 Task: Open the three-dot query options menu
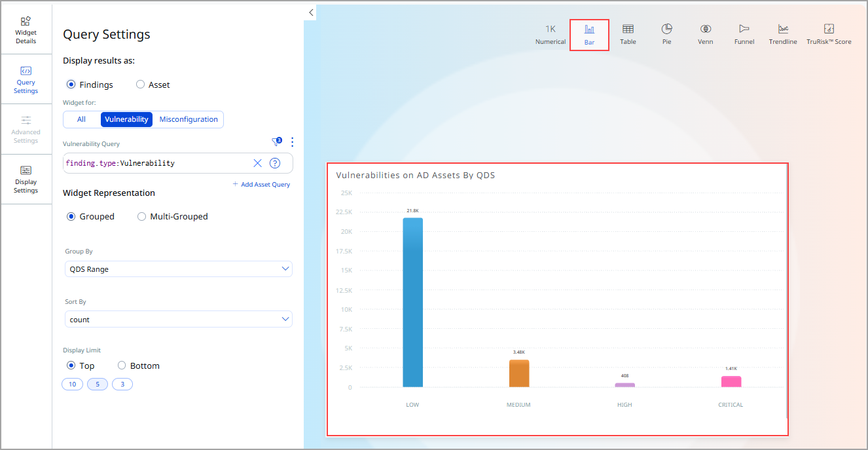tap(293, 141)
